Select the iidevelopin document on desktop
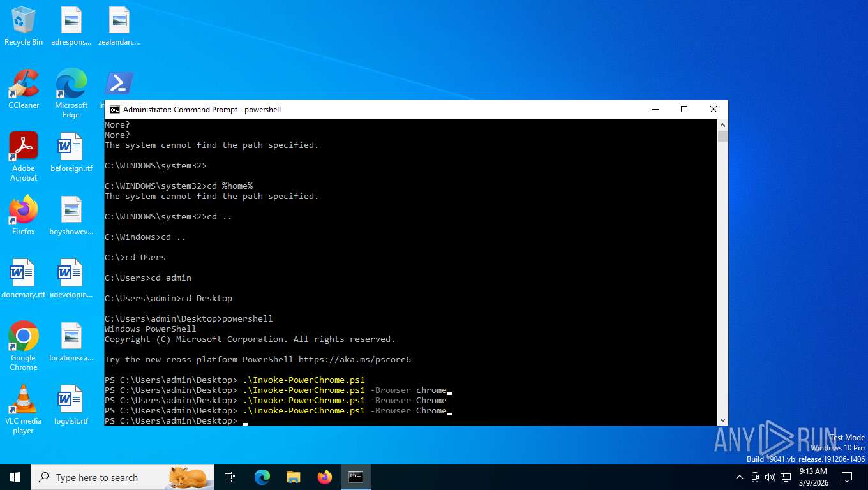The image size is (868, 490). [x=71, y=279]
